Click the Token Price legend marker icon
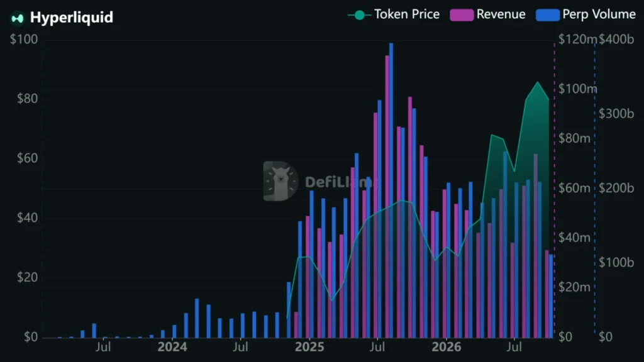Screen dimensions: 644x362 coord(359,15)
